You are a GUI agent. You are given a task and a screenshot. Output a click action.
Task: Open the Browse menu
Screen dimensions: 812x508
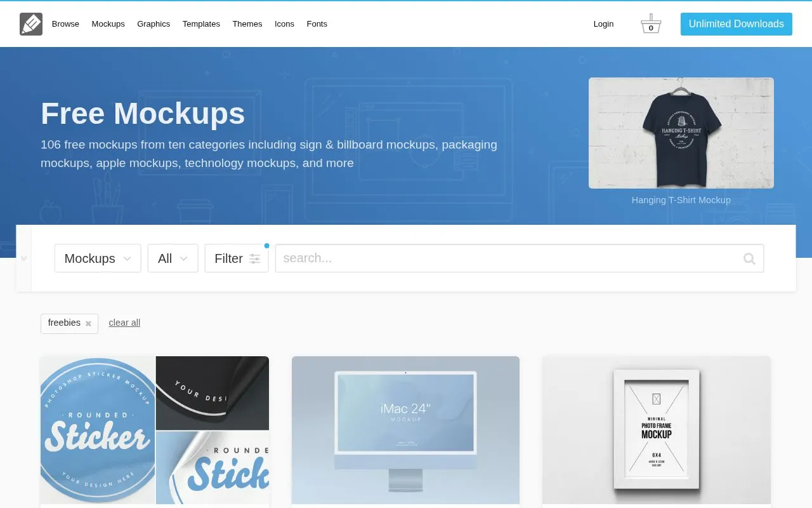point(65,24)
